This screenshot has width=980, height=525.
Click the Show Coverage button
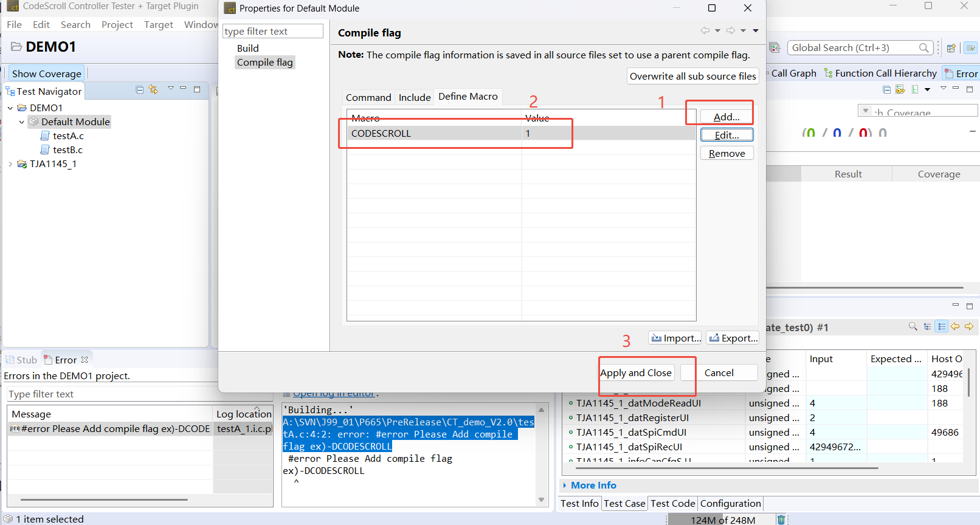click(x=46, y=74)
